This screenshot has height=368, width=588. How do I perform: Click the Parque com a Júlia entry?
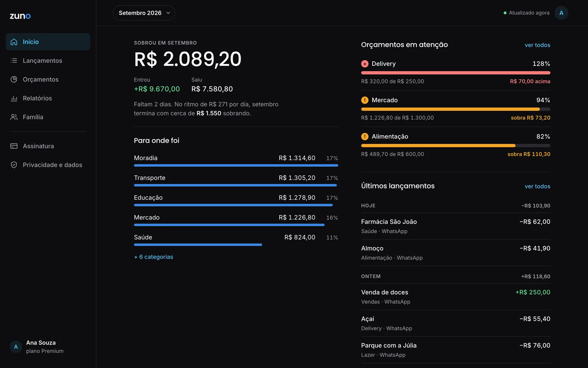(x=456, y=350)
